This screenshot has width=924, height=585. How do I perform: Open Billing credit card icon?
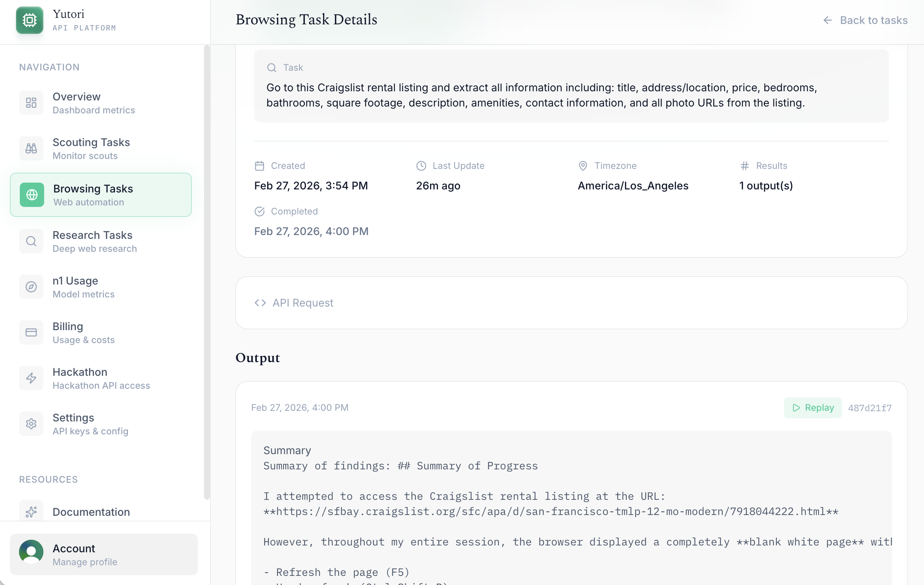tap(31, 332)
